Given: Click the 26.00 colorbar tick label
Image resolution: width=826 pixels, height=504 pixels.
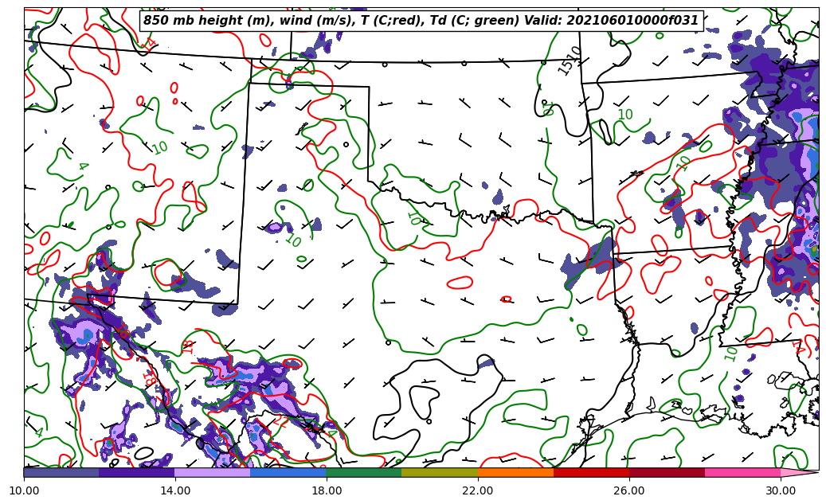Looking at the screenshot, I should [629, 490].
